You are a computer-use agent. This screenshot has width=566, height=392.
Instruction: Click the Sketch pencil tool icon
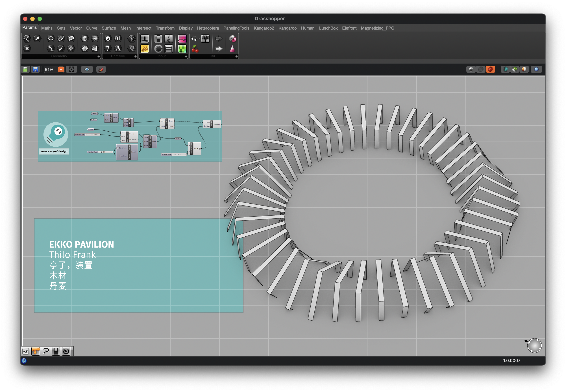(x=101, y=69)
